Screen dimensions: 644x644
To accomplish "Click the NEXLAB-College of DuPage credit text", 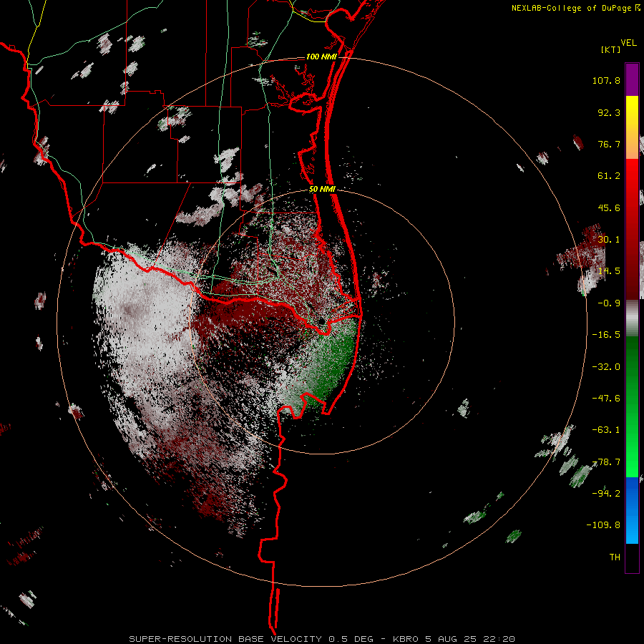I will (x=571, y=8).
